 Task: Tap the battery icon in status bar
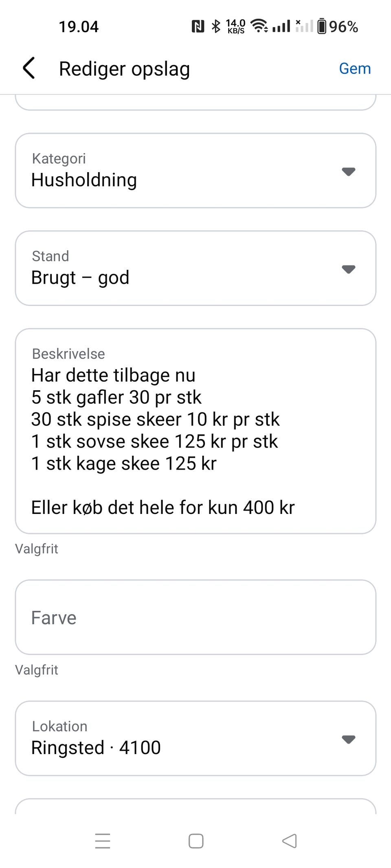point(322,26)
